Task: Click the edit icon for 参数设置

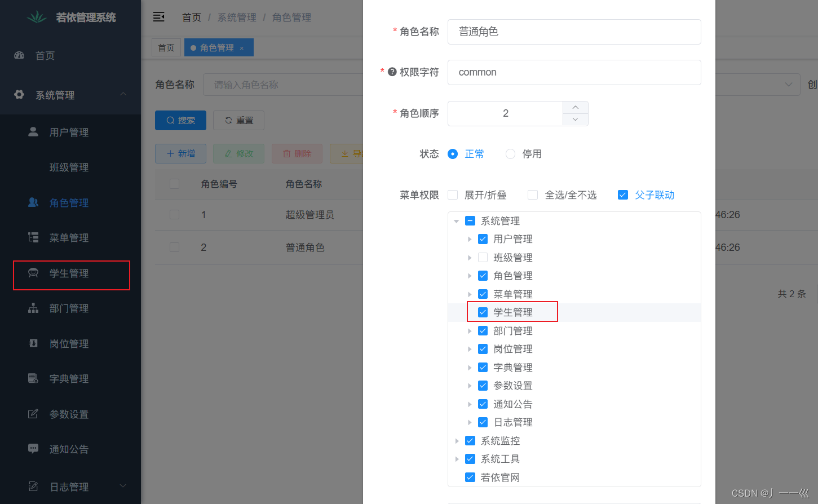Action: [33, 414]
